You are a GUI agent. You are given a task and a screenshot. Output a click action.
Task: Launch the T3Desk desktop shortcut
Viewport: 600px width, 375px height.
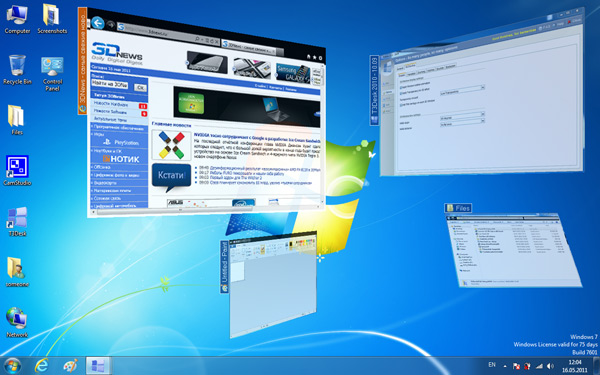click(x=17, y=221)
